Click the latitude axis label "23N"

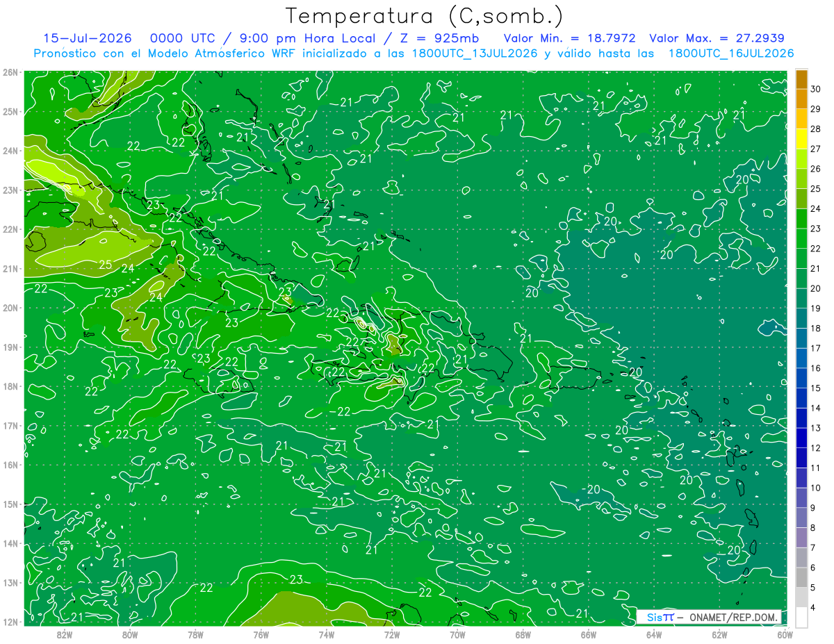10,190
